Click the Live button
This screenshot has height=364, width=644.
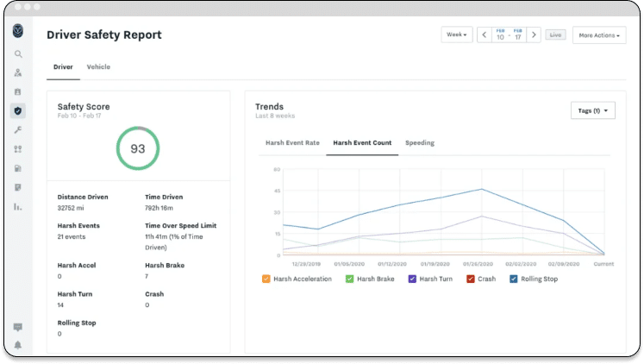(555, 35)
